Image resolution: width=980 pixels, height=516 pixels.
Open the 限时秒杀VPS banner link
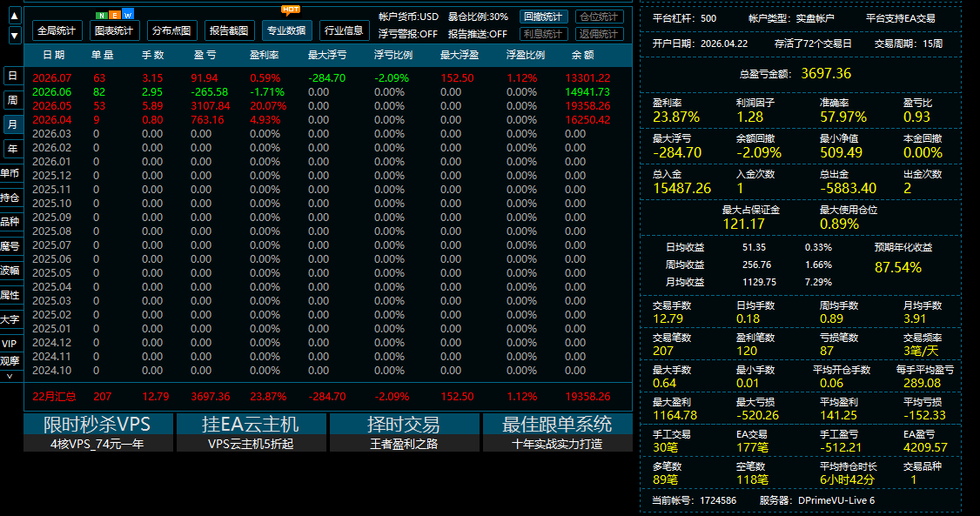click(x=98, y=432)
